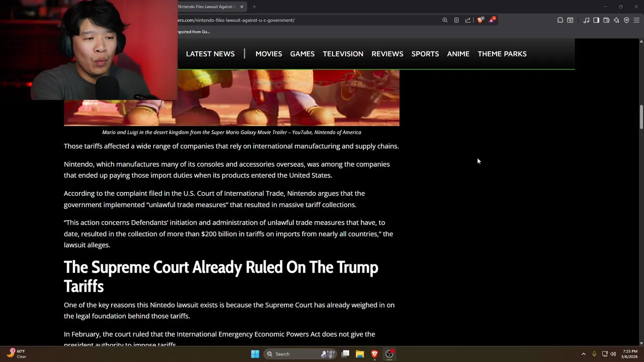Open Brave Wallet icon
Viewport: 644px width, 362px height.
point(606,20)
